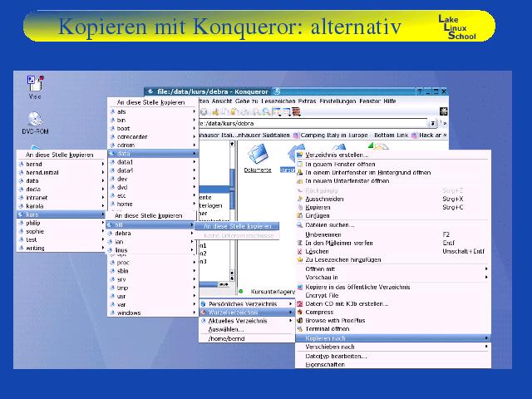
Task: Expand the Vorschau in submenu
Action: click(393, 278)
